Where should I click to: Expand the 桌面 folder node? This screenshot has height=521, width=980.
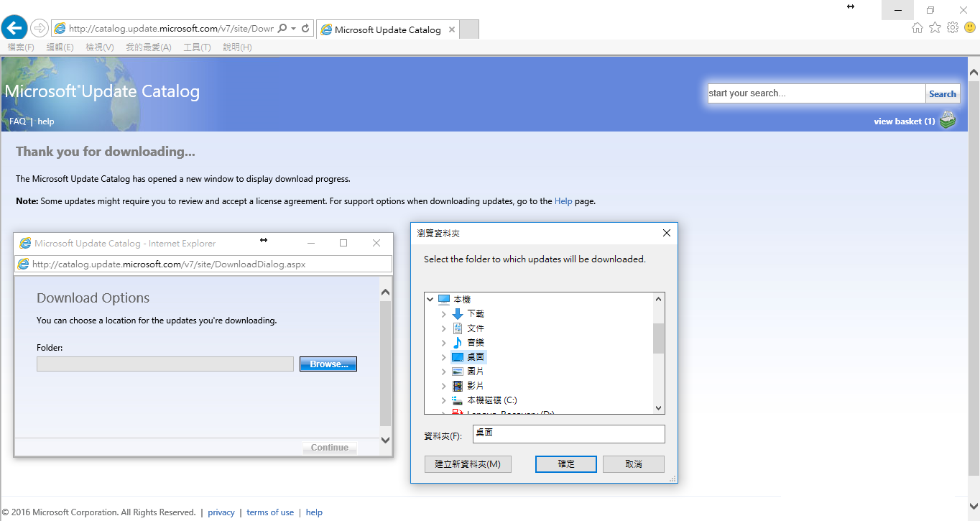click(x=443, y=356)
